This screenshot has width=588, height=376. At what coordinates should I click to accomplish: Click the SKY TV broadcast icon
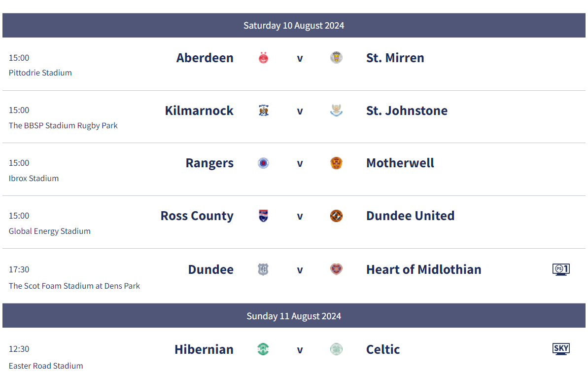(561, 349)
